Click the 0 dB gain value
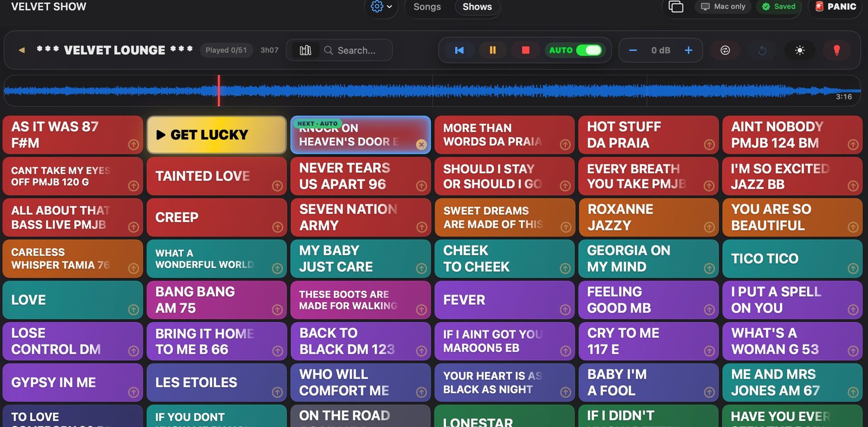 point(661,50)
